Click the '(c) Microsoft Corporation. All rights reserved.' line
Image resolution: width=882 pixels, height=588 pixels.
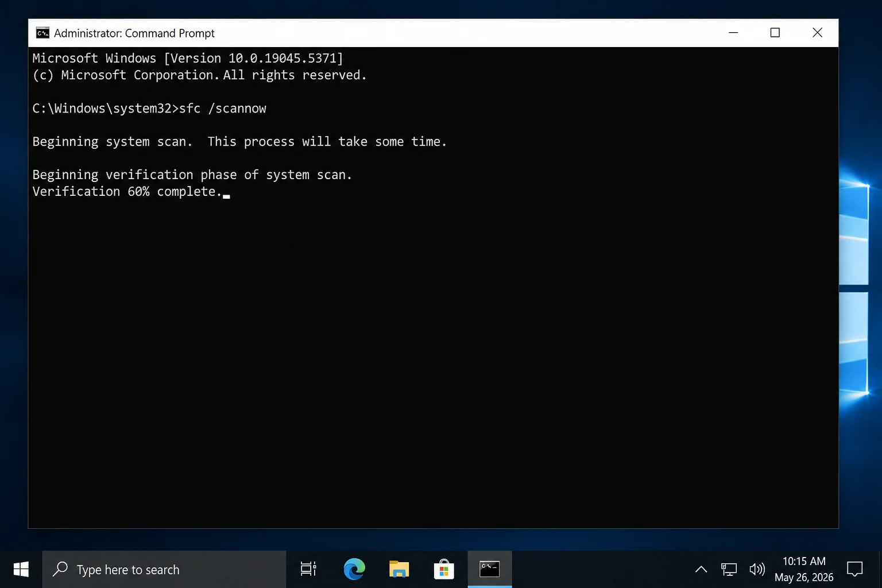click(x=199, y=75)
